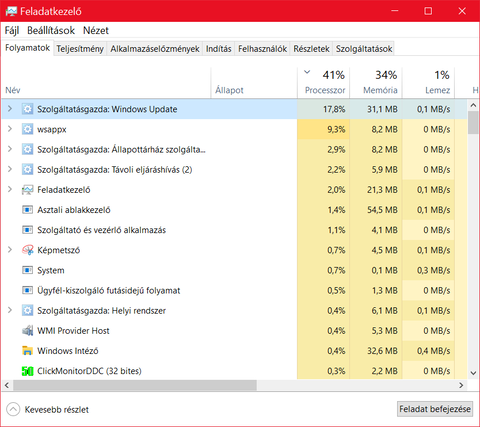The width and height of the screenshot is (480, 427).
Task: Select the 'Asztali ablakkezelő' process name
Action: pyautogui.click(x=74, y=210)
